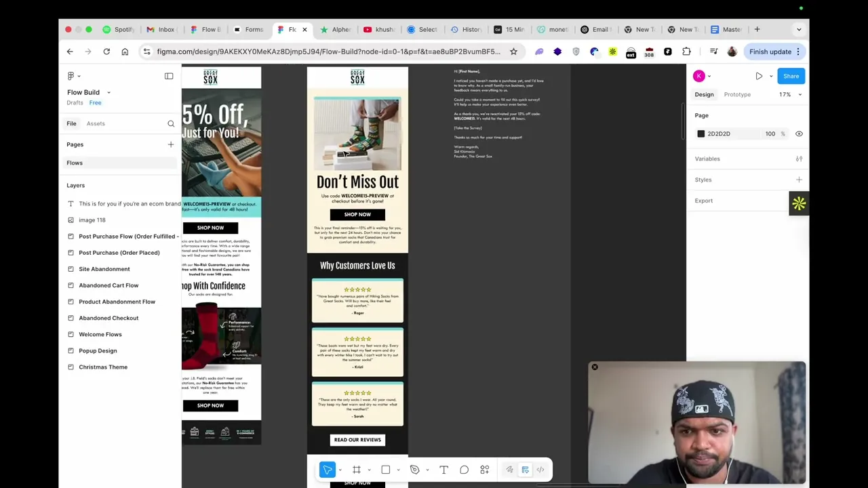Viewport: 868px width, 488px height.
Task: Click the Finish update button
Action: 775,52
